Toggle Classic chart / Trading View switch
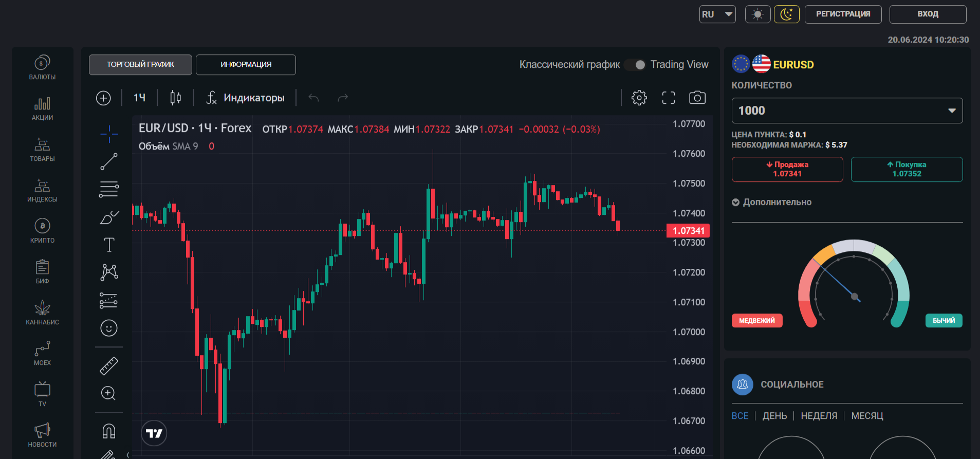Viewport: 980px width, 459px height. pos(635,65)
